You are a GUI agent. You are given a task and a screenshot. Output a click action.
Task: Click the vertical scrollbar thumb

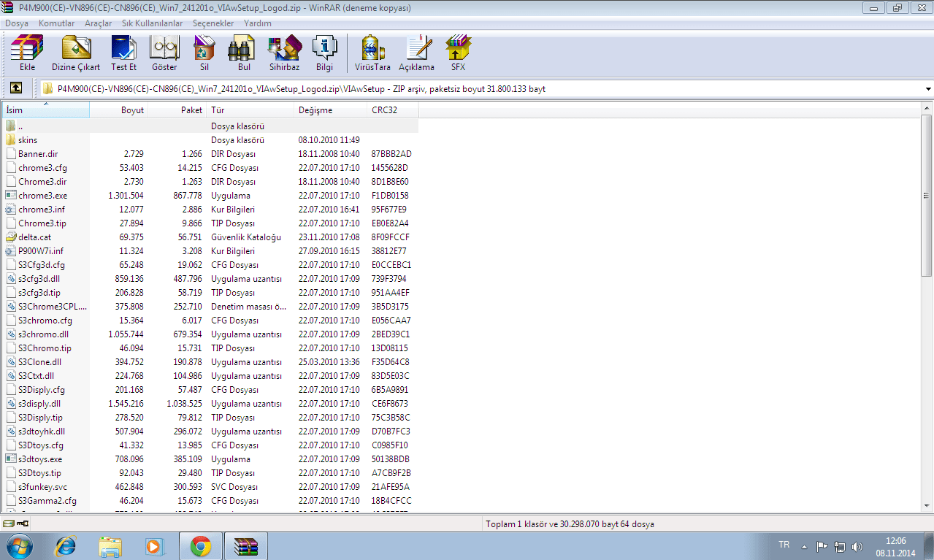click(x=927, y=196)
